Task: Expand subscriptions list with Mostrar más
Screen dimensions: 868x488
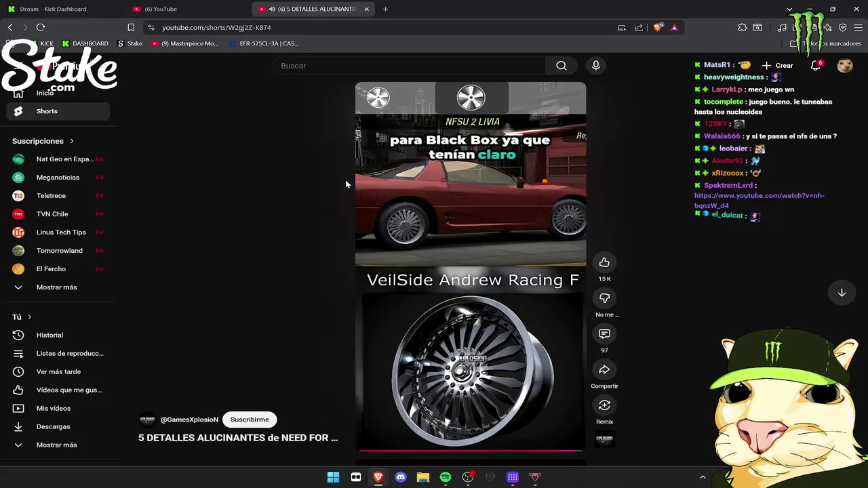Action: 56,287
